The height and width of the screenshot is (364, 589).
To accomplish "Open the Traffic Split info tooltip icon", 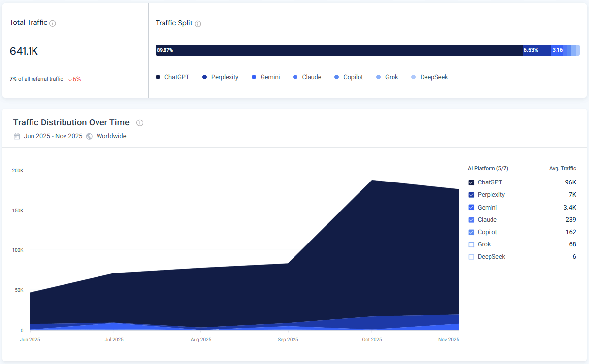I will (197, 23).
